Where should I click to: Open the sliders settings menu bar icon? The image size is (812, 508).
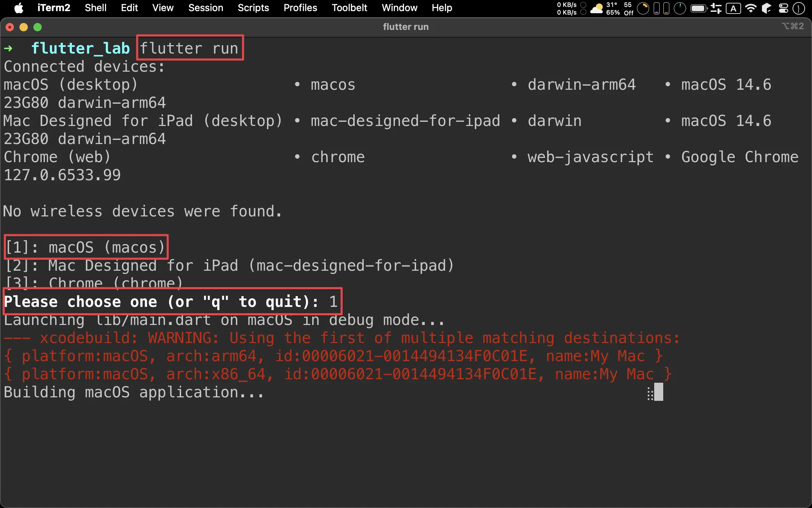coord(716,8)
